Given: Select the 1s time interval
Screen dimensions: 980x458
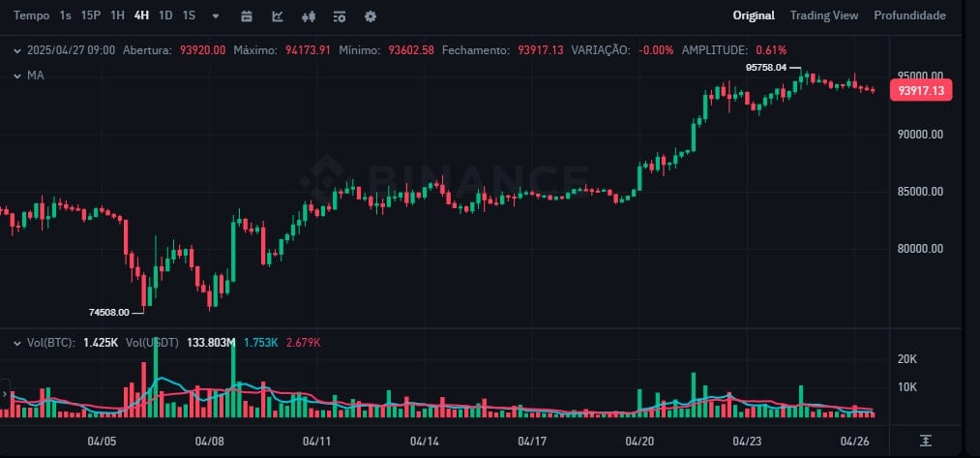Looking at the screenshot, I should point(65,15).
